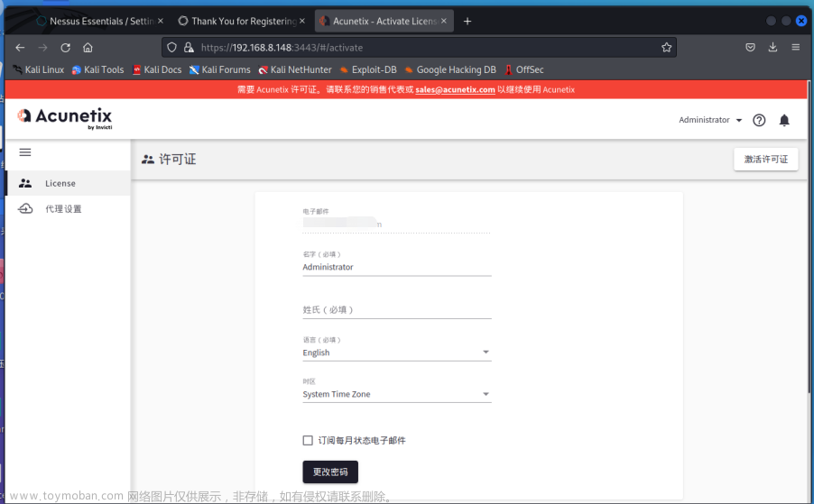Open the browser home page icon
The image size is (814, 504).
click(88, 48)
